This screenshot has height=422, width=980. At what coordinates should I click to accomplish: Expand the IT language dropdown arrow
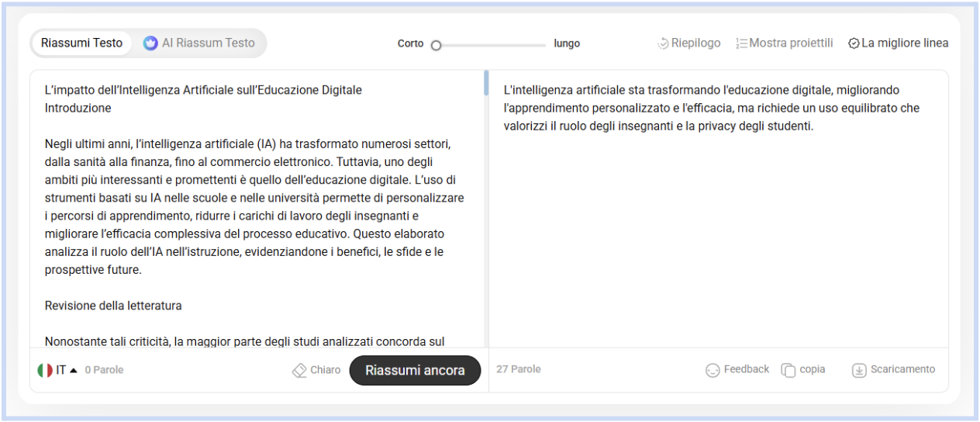[74, 370]
